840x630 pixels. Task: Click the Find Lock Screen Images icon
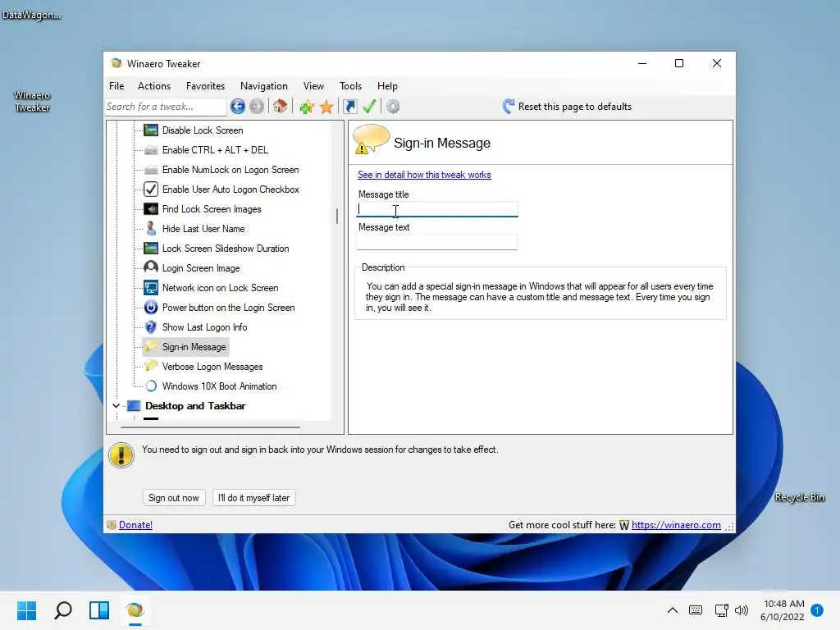tap(151, 209)
